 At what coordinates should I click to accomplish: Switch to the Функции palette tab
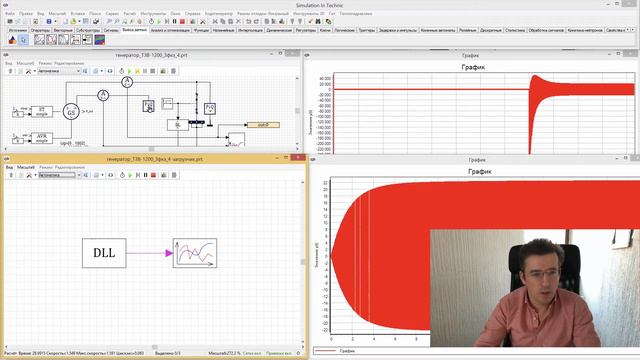[x=201, y=30]
